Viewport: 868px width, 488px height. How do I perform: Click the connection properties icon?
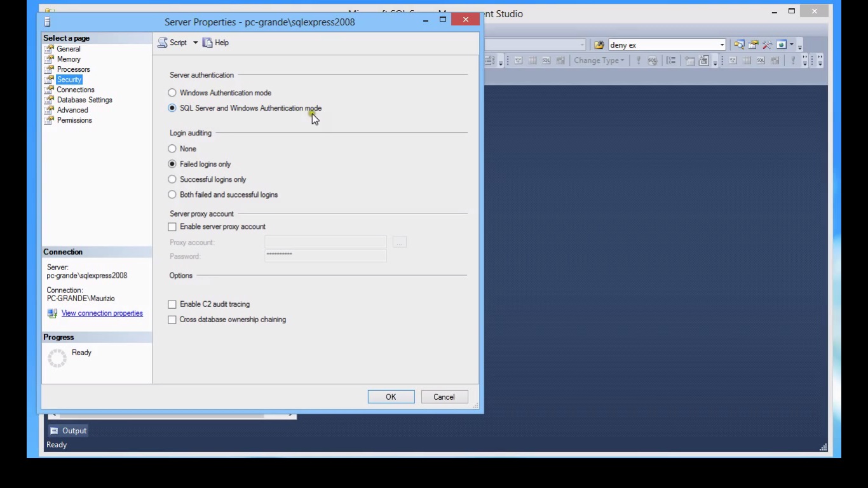(x=52, y=313)
